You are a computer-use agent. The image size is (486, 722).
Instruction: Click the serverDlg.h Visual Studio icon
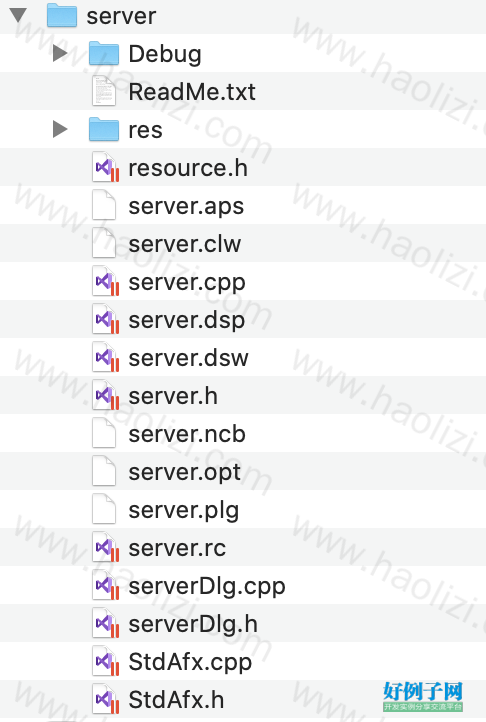[x=105, y=623]
